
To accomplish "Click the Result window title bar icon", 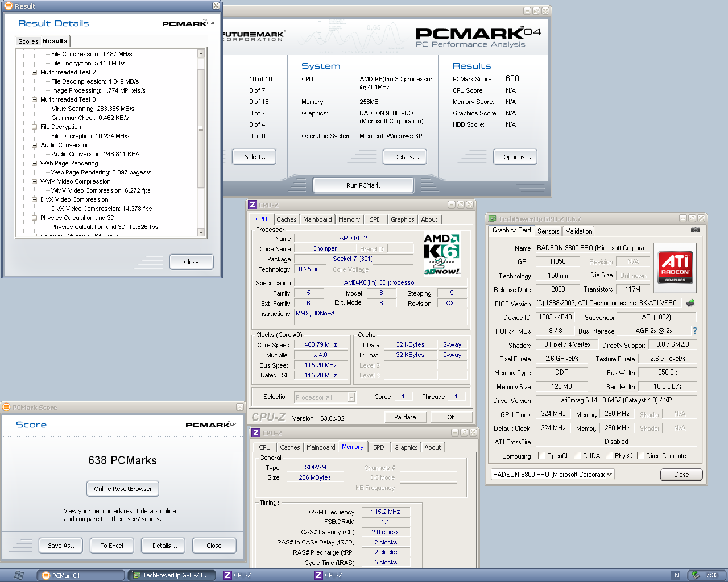I will click(x=8, y=6).
